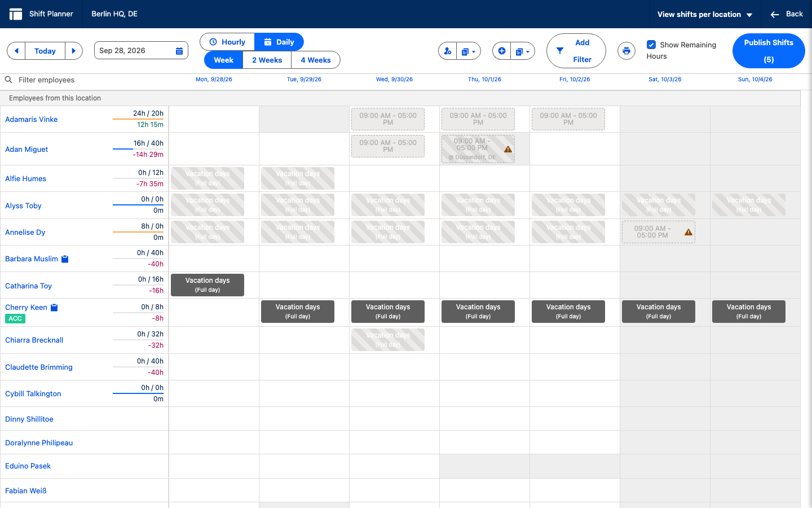812x508 pixels.
Task: Open Chiarra Brecknall employee link
Action: [34, 340]
